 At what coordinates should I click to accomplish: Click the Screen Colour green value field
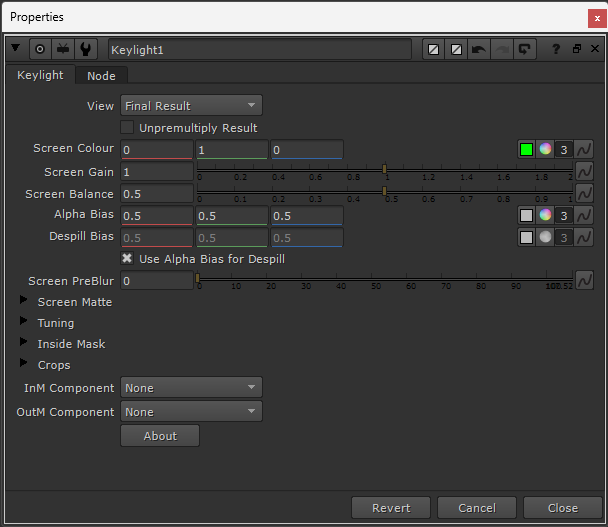pos(231,150)
